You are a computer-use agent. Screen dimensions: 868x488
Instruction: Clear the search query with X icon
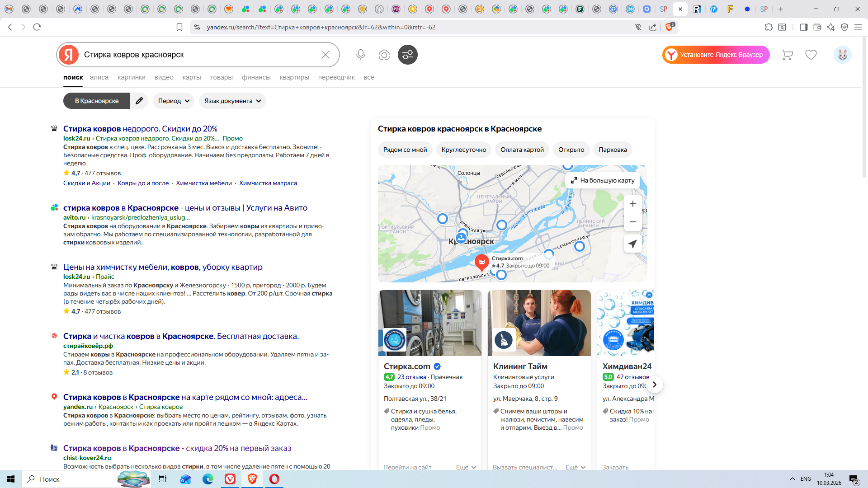tap(325, 55)
